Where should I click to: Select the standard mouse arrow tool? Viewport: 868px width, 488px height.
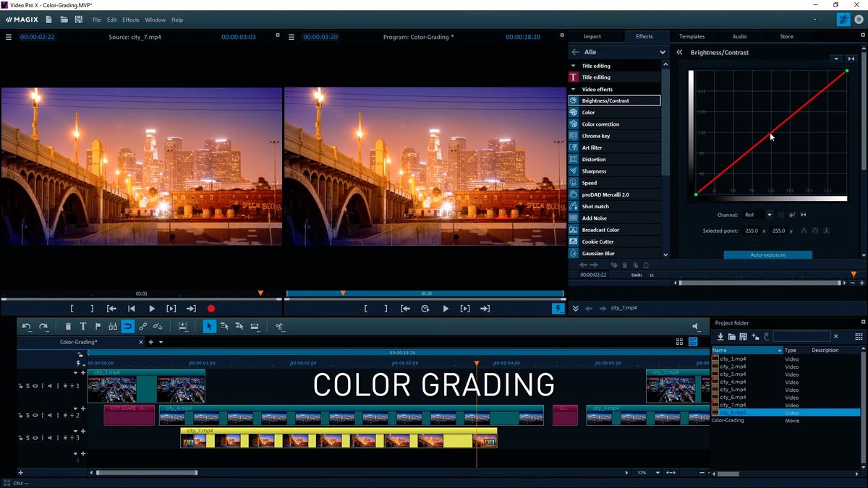pyautogui.click(x=209, y=327)
